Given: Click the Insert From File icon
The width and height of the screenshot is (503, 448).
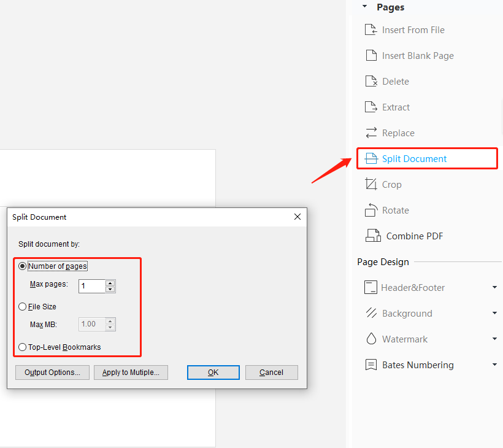Looking at the screenshot, I should 371,29.
